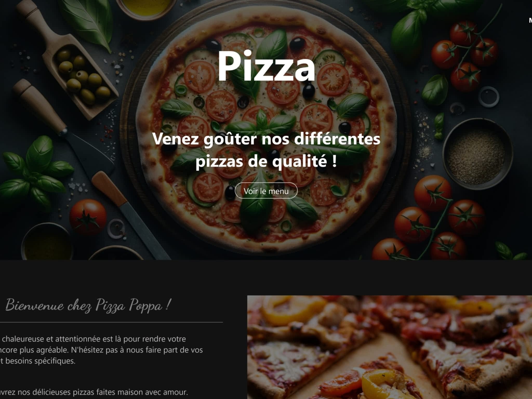The width and height of the screenshot is (532, 399).
Task: Open the menu via Voir le menu button
Action: (x=266, y=191)
